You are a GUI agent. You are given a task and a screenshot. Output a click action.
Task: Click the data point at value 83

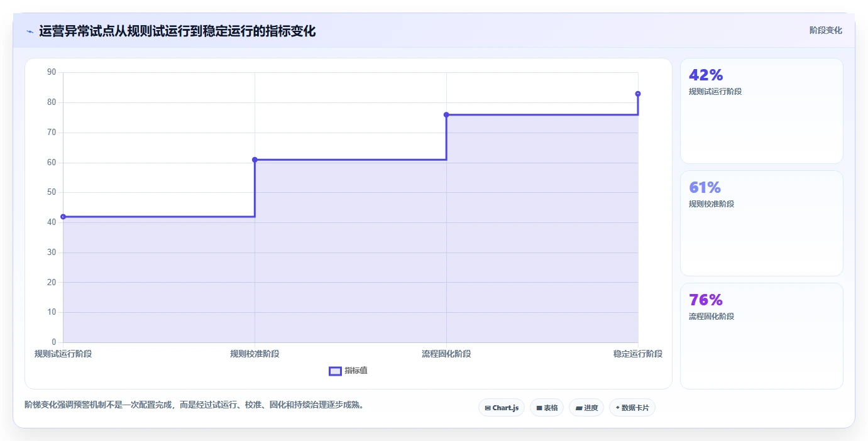[x=638, y=94]
